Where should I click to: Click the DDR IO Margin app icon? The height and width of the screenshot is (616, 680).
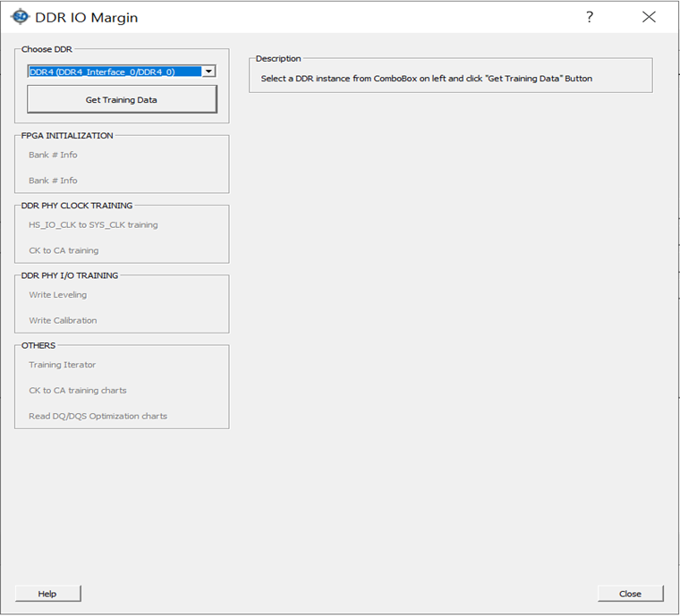point(20,17)
